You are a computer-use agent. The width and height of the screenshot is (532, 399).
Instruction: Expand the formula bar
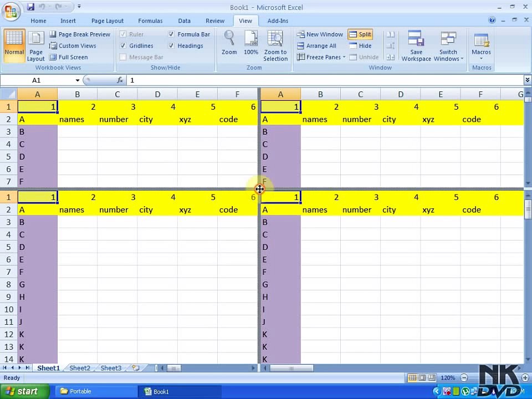click(x=527, y=80)
